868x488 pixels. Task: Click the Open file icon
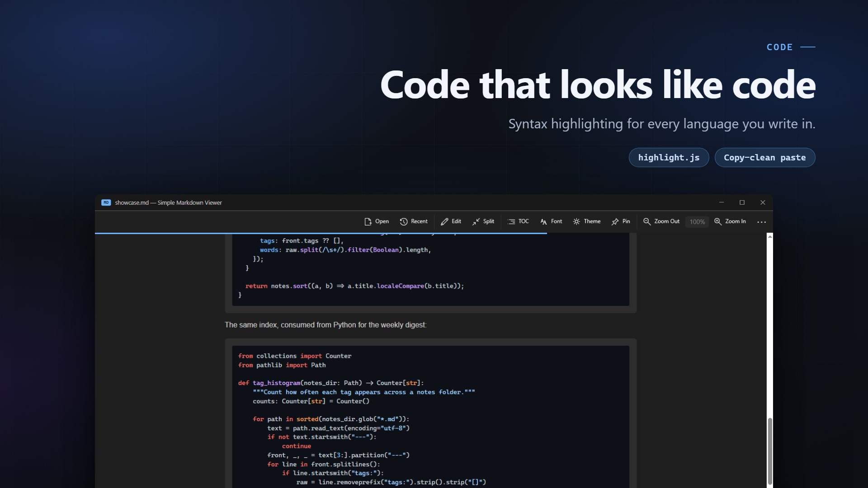(x=368, y=221)
